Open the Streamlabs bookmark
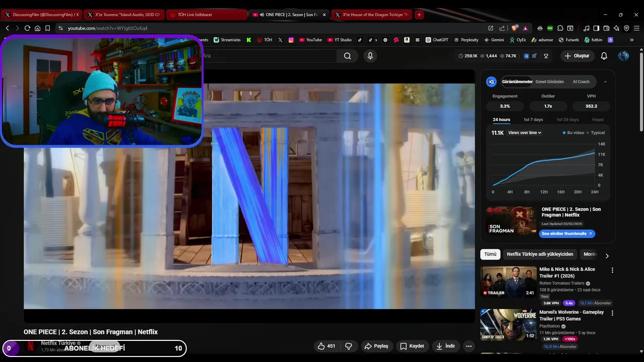 click(227, 40)
